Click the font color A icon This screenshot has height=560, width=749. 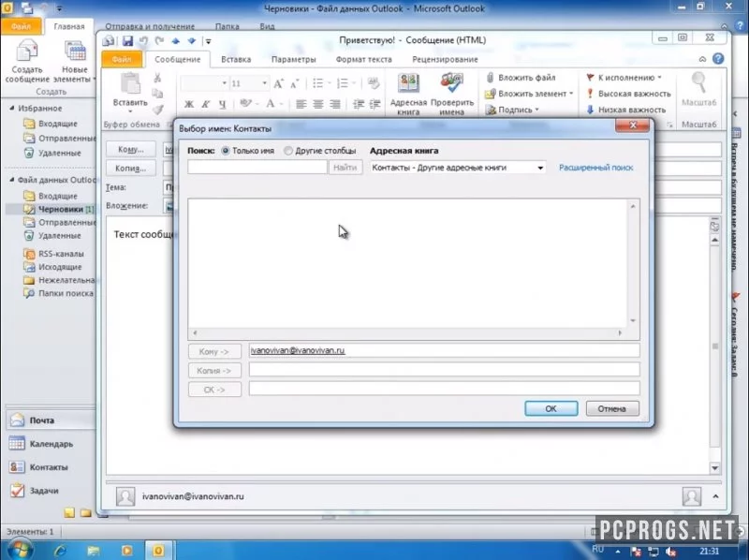coord(271,104)
